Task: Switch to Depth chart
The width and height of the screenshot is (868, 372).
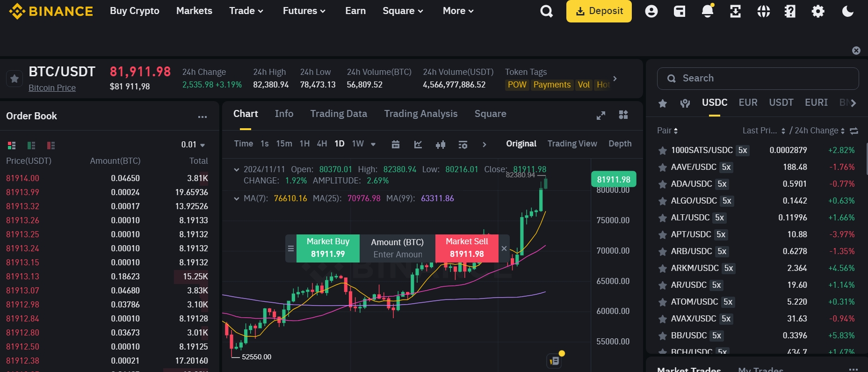Action: click(620, 144)
